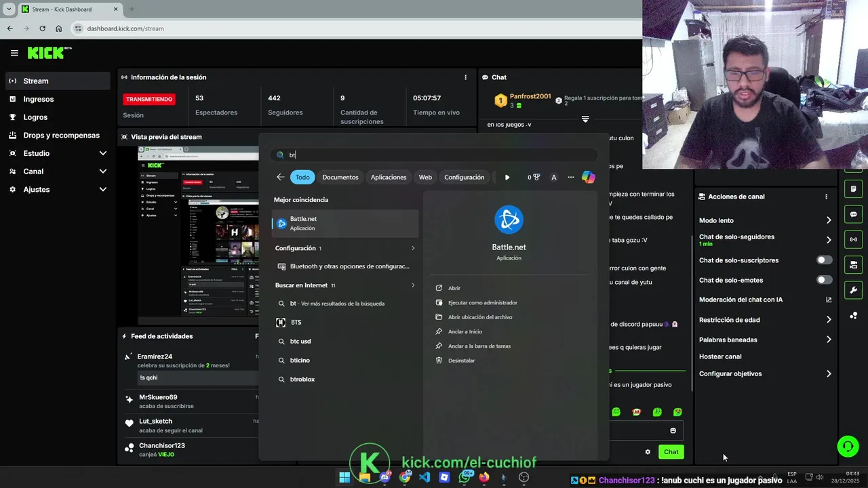
Task: Open Configurar objetivos options arrow
Action: tap(829, 373)
